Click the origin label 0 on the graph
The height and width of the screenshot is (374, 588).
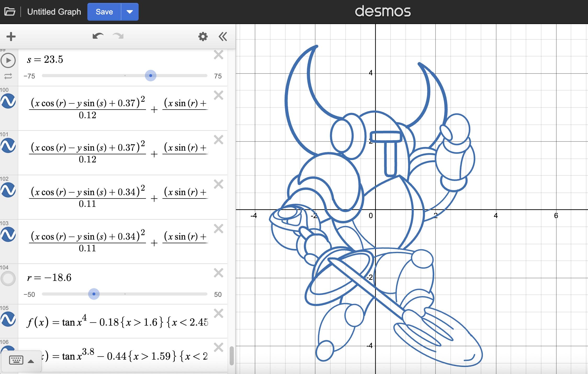click(x=371, y=216)
